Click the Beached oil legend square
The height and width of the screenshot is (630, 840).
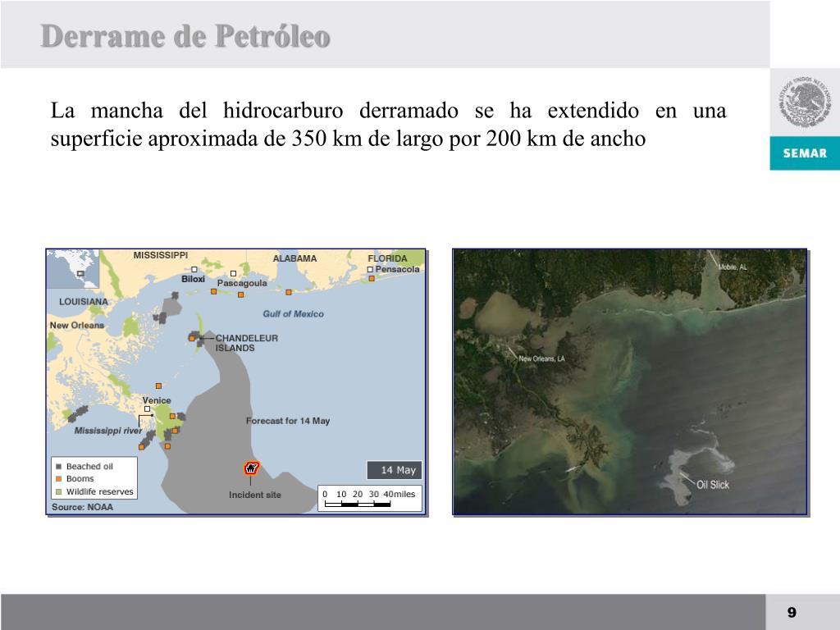tap(59, 467)
